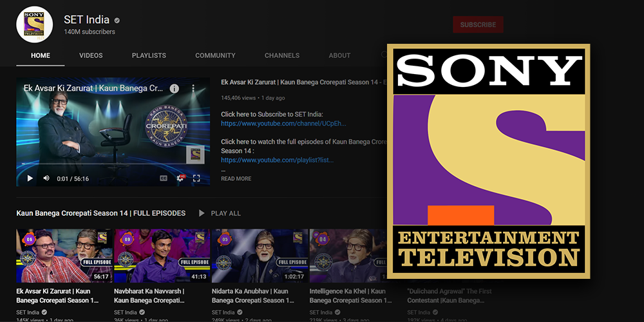Image resolution: width=644 pixels, height=322 pixels.
Task: Toggle closed captions on the featured video
Action: 164,178
